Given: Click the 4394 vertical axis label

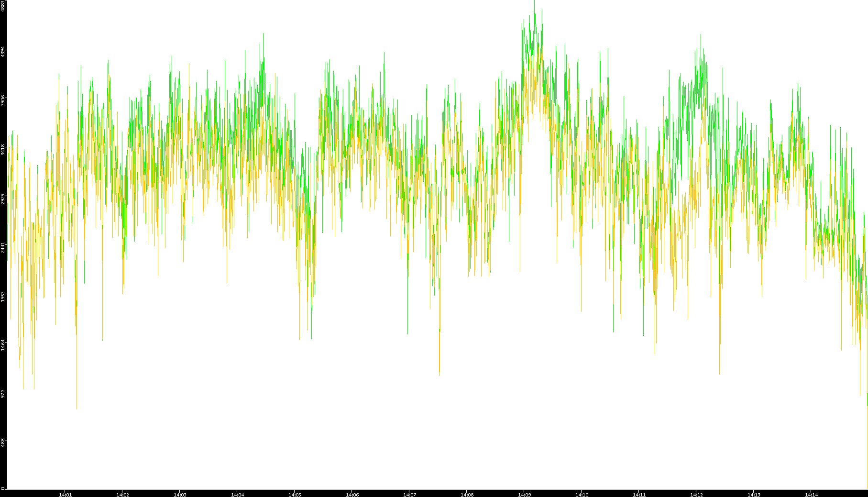Looking at the screenshot, I should click(x=3, y=52).
